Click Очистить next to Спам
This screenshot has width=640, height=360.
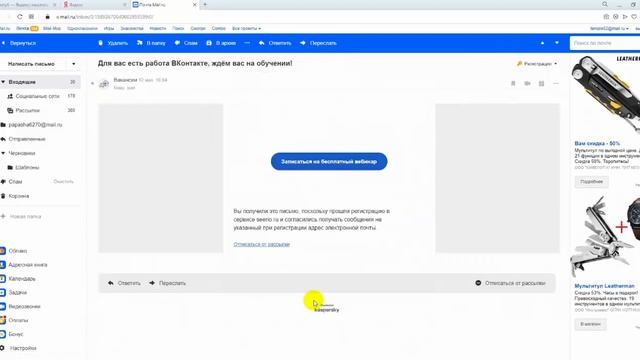pos(64,182)
